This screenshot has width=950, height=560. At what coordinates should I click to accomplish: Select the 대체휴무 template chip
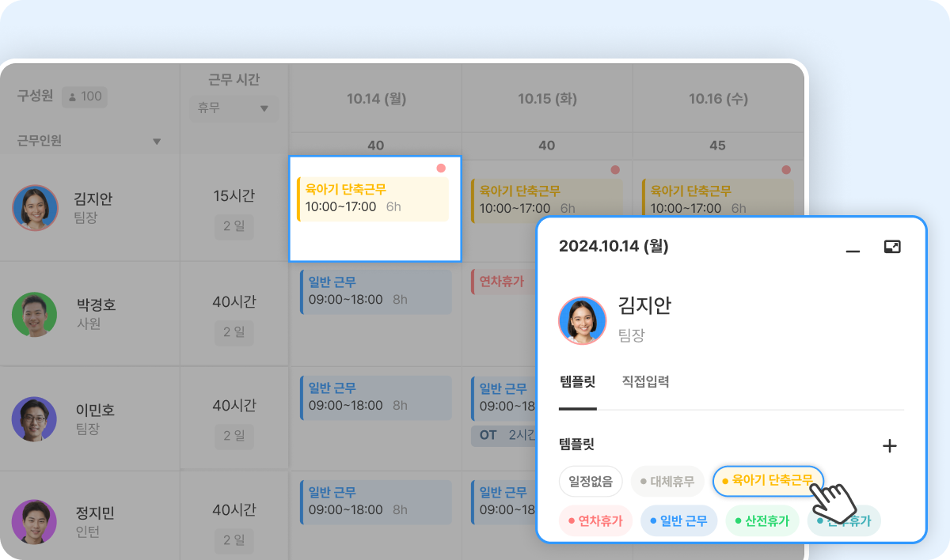(x=667, y=481)
